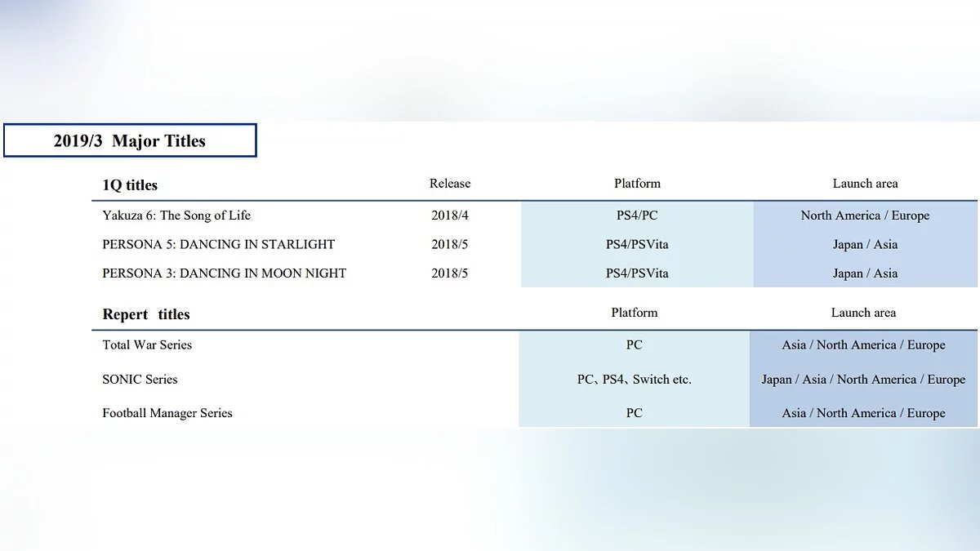Image resolution: width=980 pixels, height=551 pixels.
Task: Select the "SONIC Series" row title
Action: [x=140, y=380]
